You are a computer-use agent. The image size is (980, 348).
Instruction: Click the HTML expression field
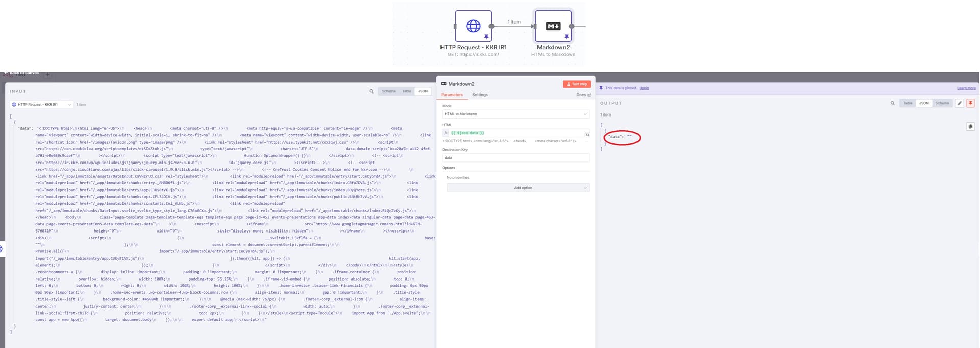click(x=516, y=133)
